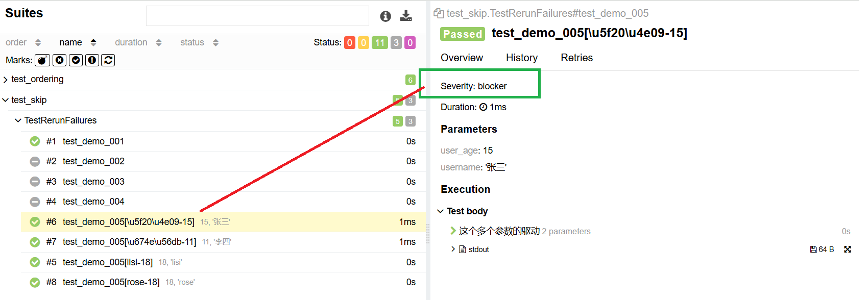Click the stdout 64 B save icon
The width and height of the screenshot is (868, 300).
[x=813, y=249]
